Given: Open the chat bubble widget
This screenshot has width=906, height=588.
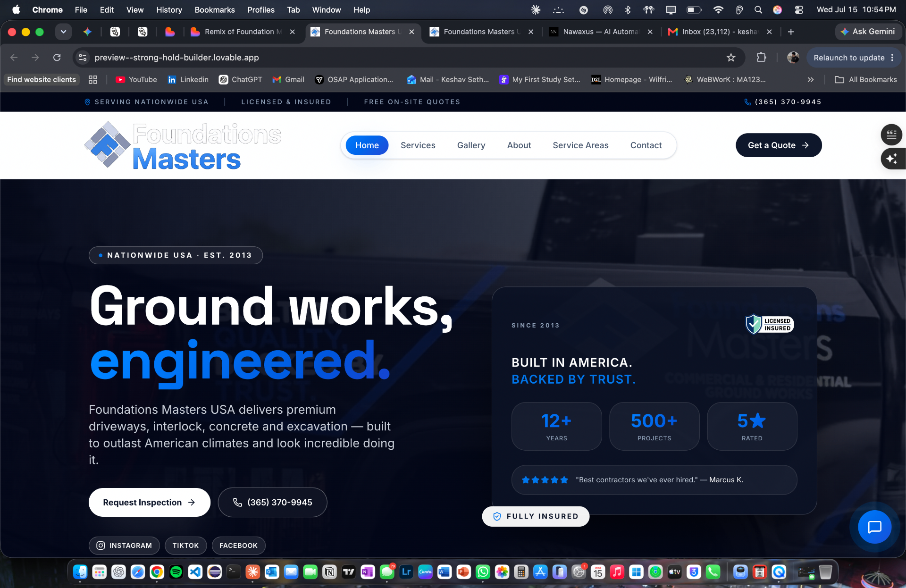Looking at the screenshot, I should pyautogui.click(x=874, y=527).
